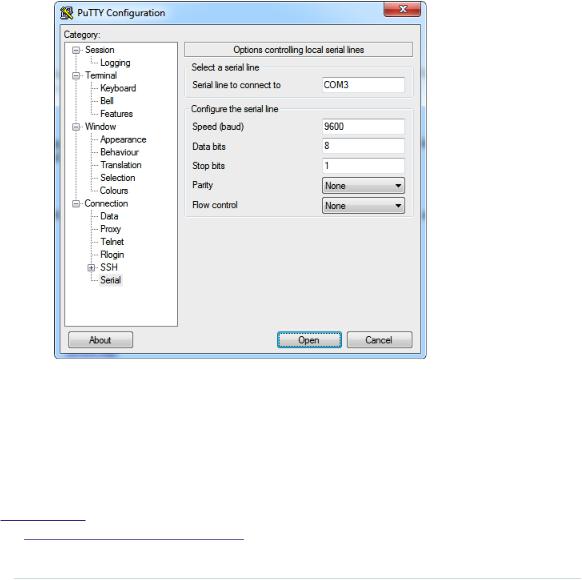Select Window category
The height and width of the screenshot is (580, 582).
[101, 127]
